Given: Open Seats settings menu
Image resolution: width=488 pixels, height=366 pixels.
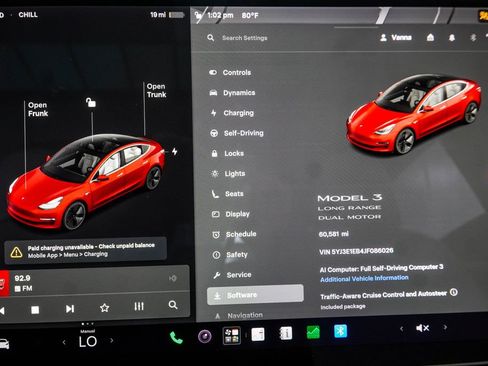Looking at the screenshot, I should point(228,194).
